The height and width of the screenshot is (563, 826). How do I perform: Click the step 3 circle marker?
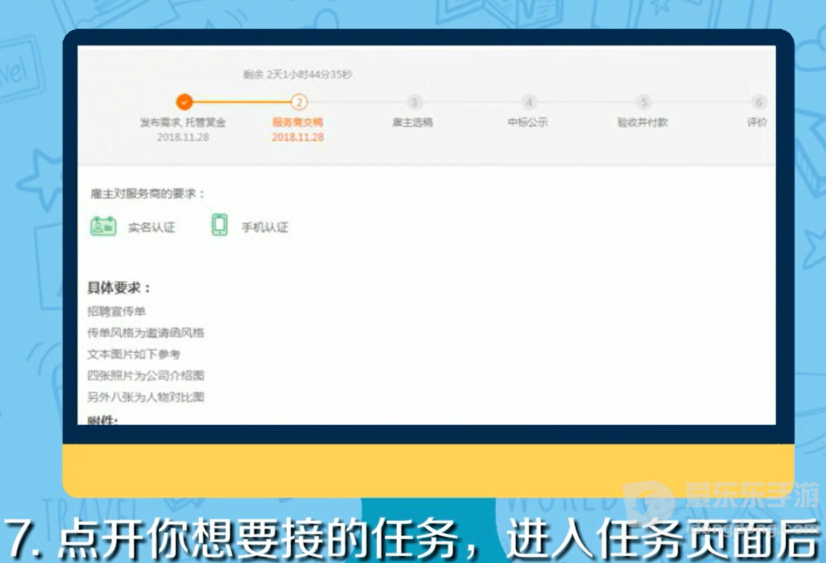(x=414, y=102)
